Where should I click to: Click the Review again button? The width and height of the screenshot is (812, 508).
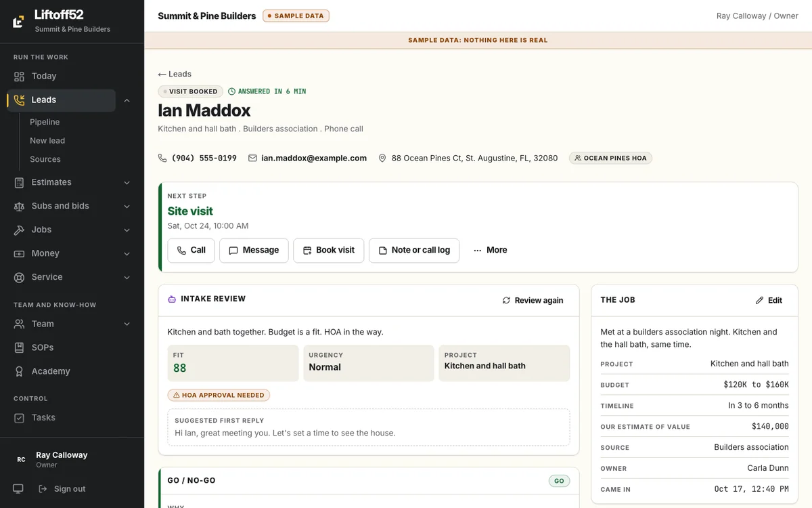[533, 300]
